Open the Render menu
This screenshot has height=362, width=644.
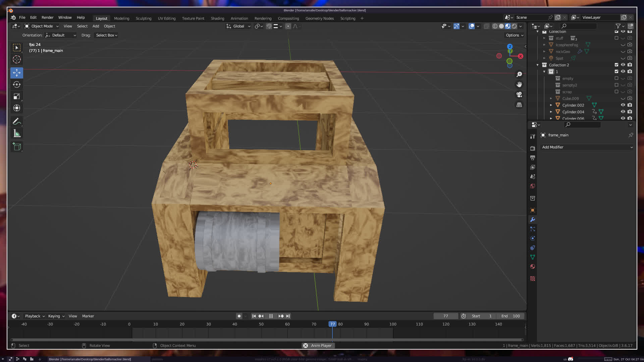[x=47, y=17]
